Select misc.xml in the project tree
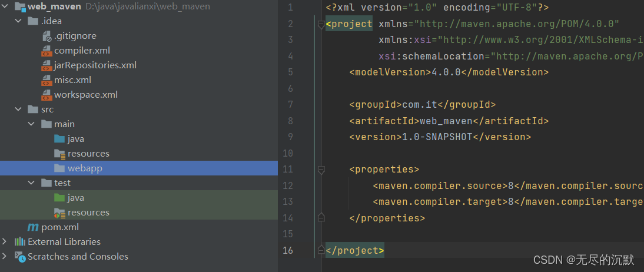This screenshot has height=272, width=644. click(72, 80)
